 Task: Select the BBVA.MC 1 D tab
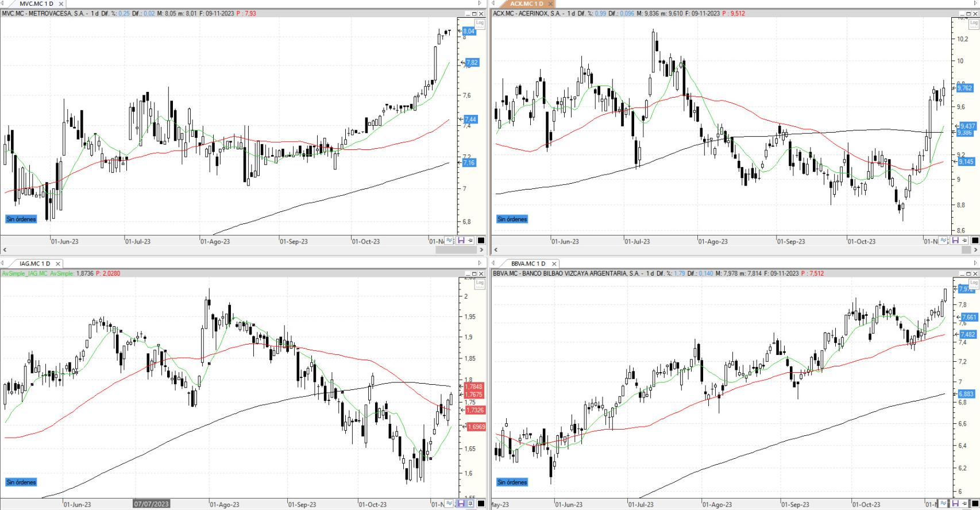click(x=527, y=264)
